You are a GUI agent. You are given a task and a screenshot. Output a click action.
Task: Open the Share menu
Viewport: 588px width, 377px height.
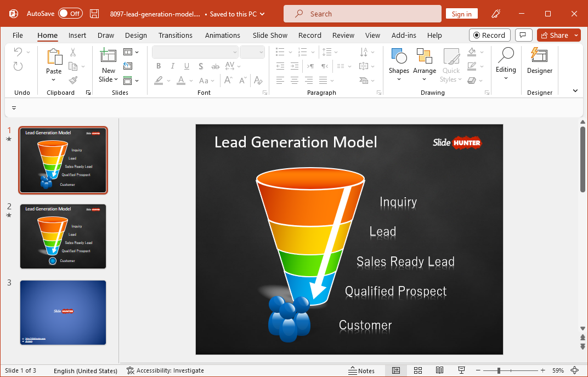point(556,35)
